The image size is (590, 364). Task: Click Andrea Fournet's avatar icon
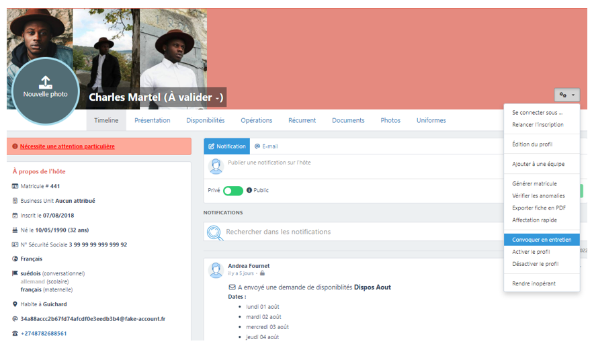[216, 270]
